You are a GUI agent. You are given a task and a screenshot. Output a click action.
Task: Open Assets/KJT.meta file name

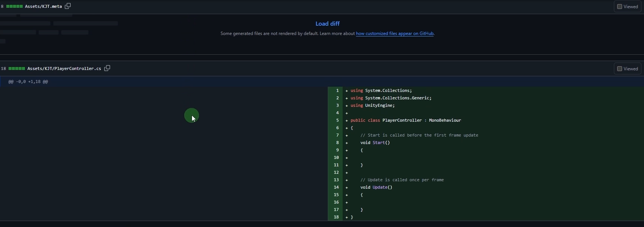(x=43, y=6)
